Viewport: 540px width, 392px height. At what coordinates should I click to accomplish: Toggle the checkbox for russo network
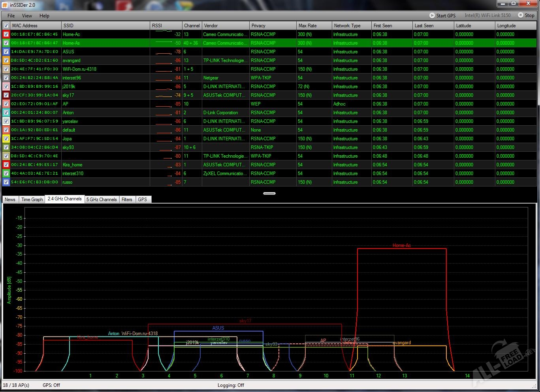[6, 182]
